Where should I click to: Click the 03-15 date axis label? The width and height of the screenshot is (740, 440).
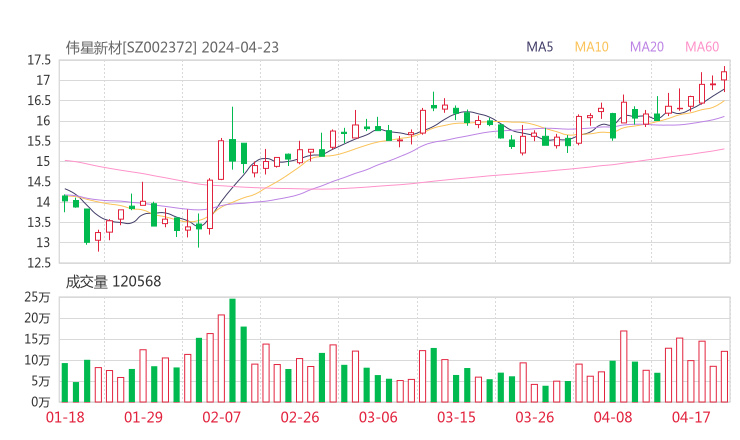[456, 417]
